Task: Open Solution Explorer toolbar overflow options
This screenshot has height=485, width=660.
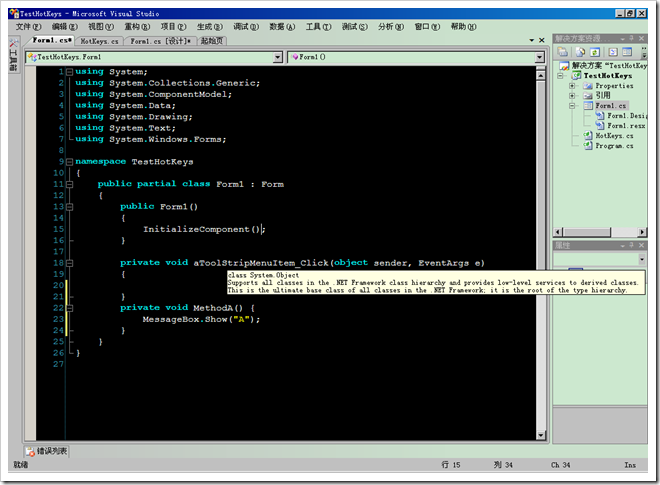Action: click(644, 53)
